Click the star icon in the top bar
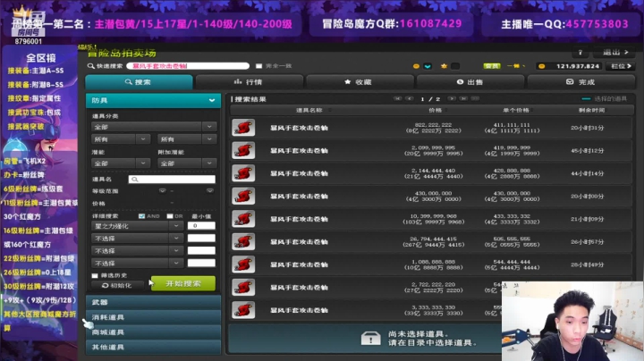Image resolution: width=644 pixels, height=361 pixels. click(x=444, y=66)
